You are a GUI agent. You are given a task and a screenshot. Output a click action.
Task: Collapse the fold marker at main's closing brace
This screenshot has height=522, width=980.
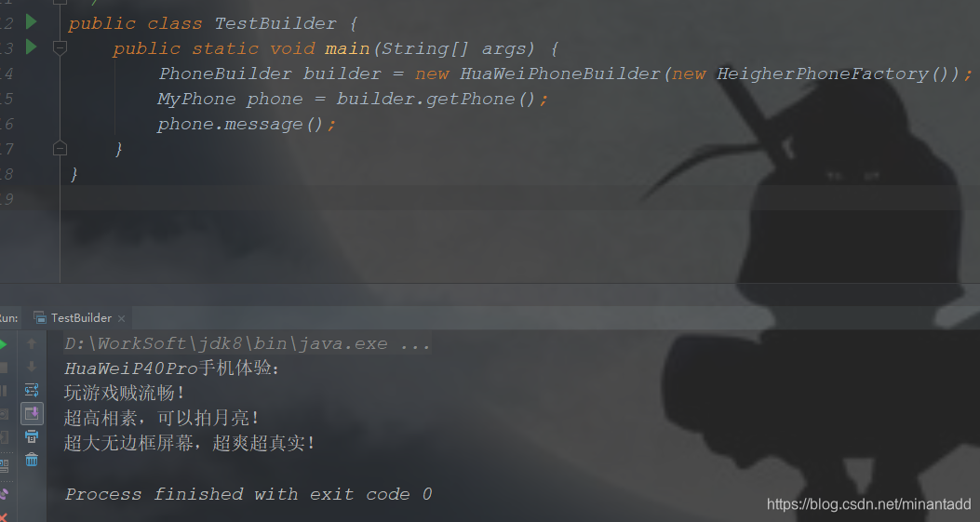60,148
